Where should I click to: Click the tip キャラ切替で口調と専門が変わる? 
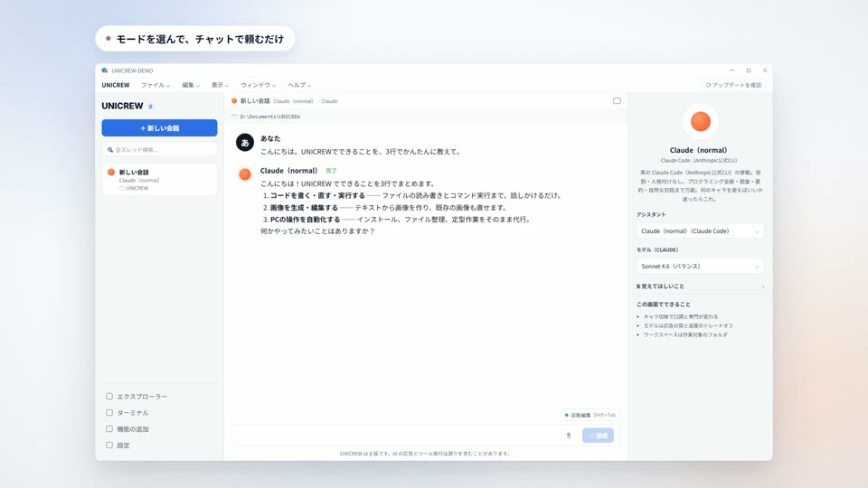point(680,317)
